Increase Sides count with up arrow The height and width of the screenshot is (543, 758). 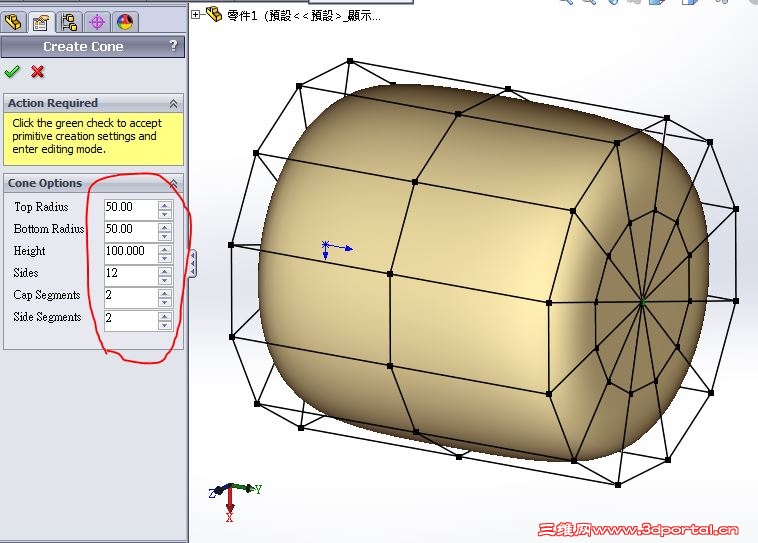(x=165, y=271)
